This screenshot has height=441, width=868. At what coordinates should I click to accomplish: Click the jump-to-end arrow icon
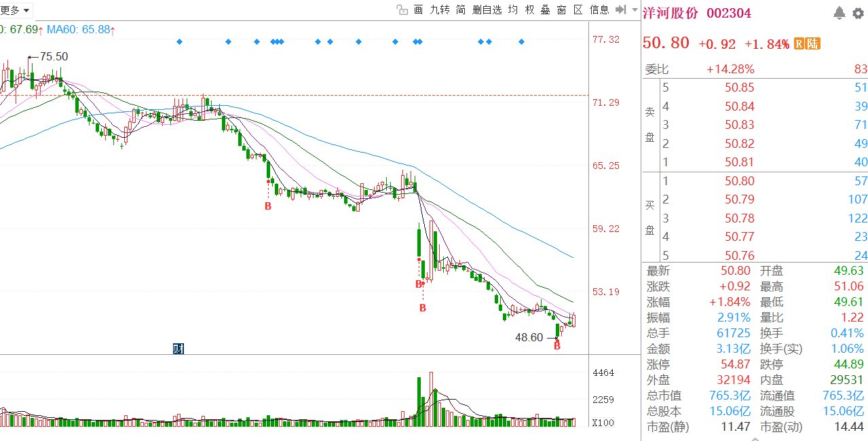click(620, 9)
